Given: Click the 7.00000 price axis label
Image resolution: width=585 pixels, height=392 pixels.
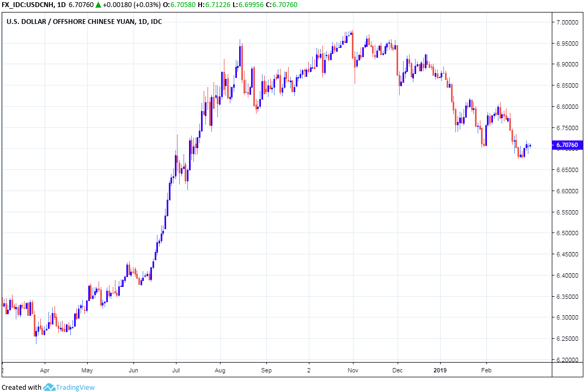Looking at the screenshot, I should tap(567, 22).
